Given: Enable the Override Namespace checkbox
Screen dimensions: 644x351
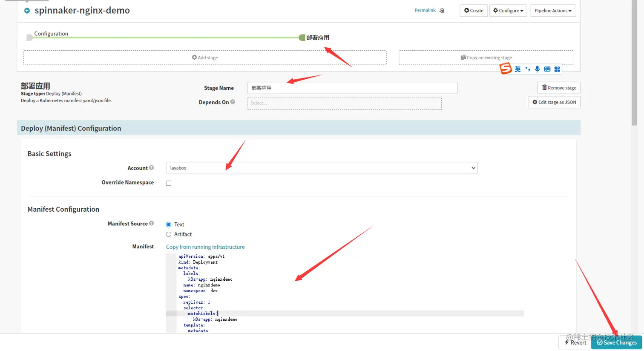Looking at the screenshot, I should click(169, 183).
